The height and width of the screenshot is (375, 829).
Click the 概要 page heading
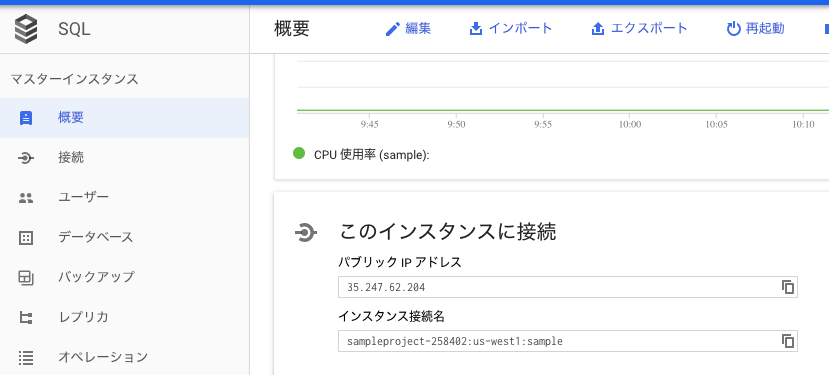[x=292, y=29]
